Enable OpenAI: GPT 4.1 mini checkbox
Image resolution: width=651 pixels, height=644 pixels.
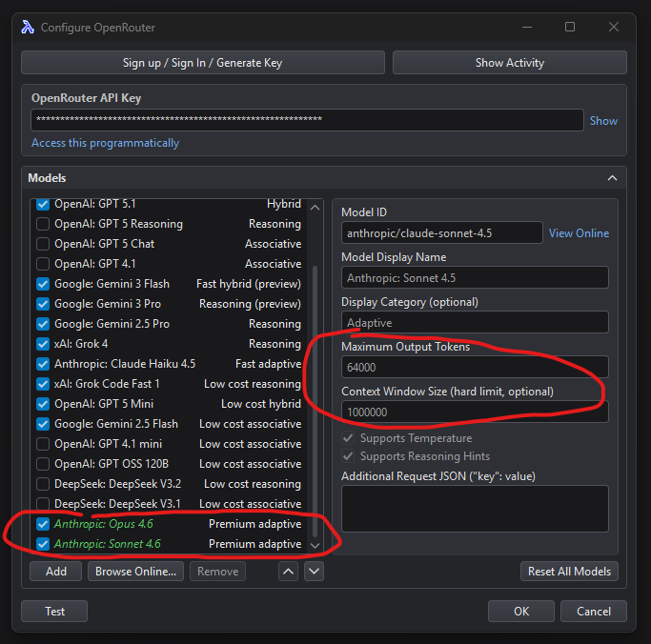(x=43, y=444)
